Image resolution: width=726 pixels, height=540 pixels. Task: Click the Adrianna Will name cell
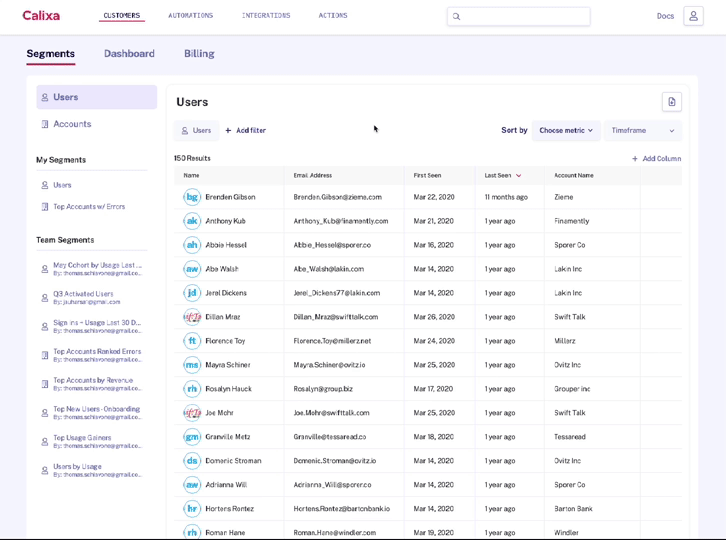pyautogui.click(x=226, y=485)
